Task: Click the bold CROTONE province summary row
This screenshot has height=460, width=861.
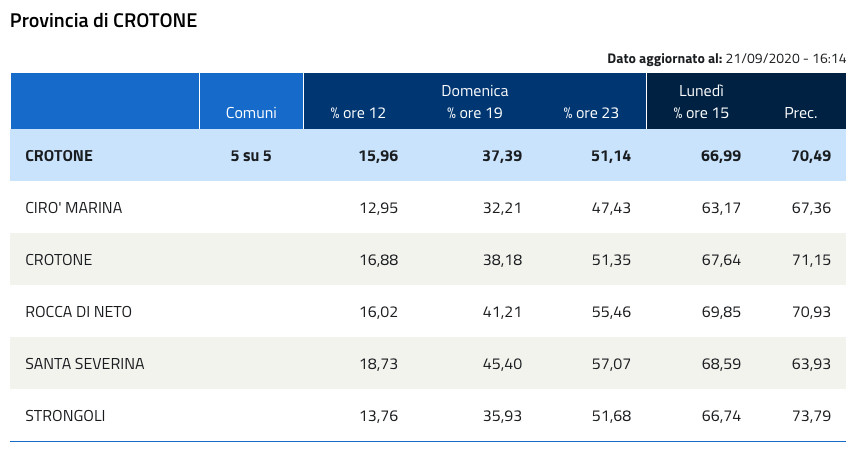Action: tap(59, 156)
